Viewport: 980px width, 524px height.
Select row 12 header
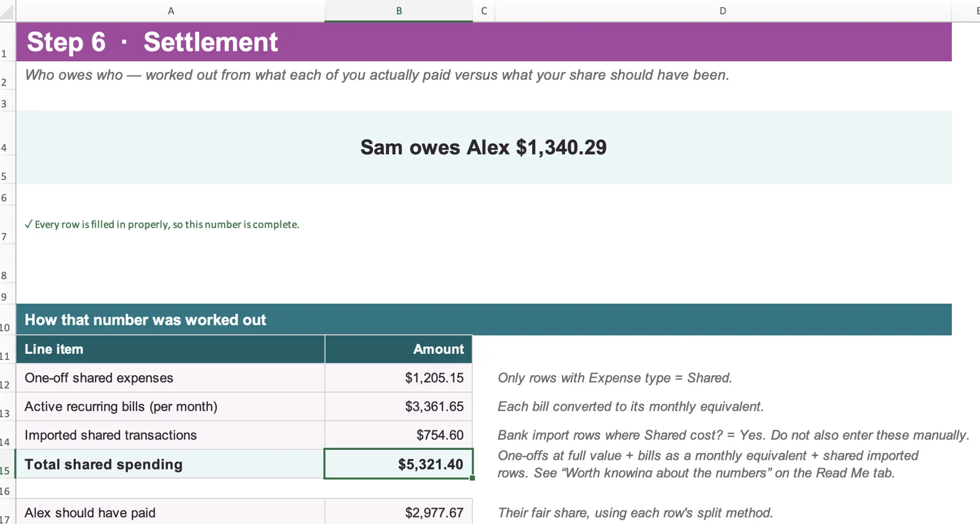coord(7,378)
